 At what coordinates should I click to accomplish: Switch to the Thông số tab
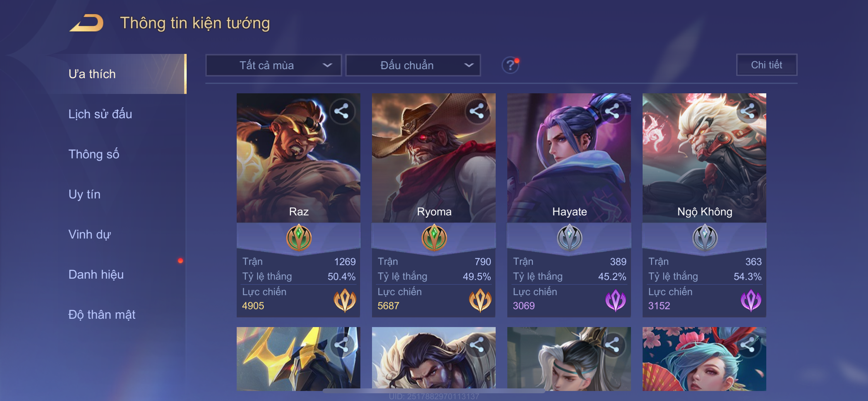(x=94, y=154)
